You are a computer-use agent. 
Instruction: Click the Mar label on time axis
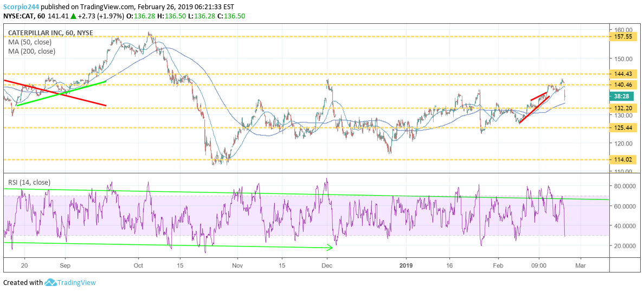[x=581, y=265]
